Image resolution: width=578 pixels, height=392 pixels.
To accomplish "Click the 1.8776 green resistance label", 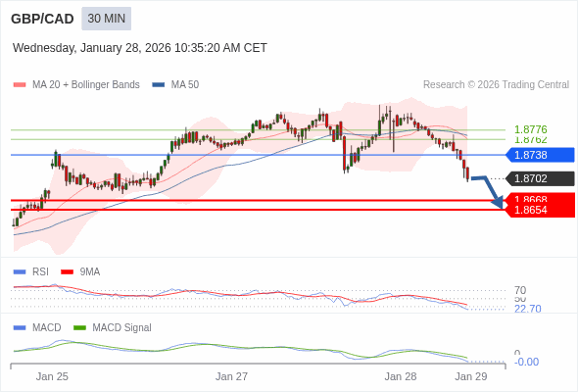I will pos(530,129).
